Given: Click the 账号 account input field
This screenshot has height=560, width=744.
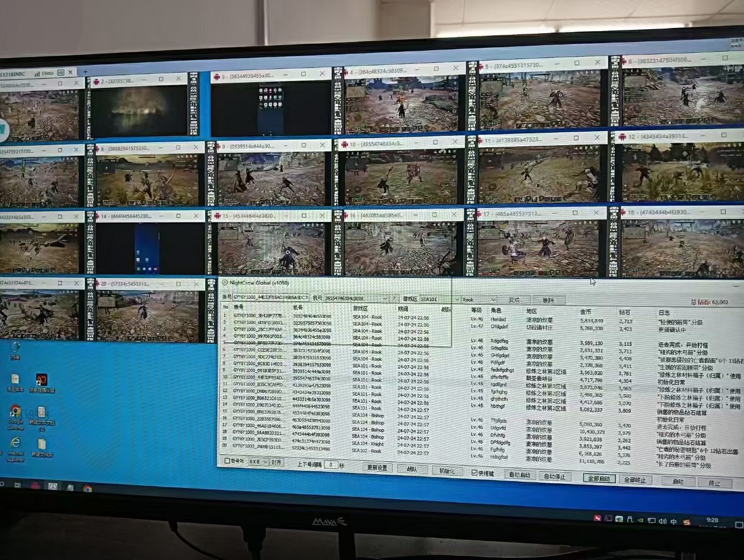Looking at the screenshot, I should point(270,297).
